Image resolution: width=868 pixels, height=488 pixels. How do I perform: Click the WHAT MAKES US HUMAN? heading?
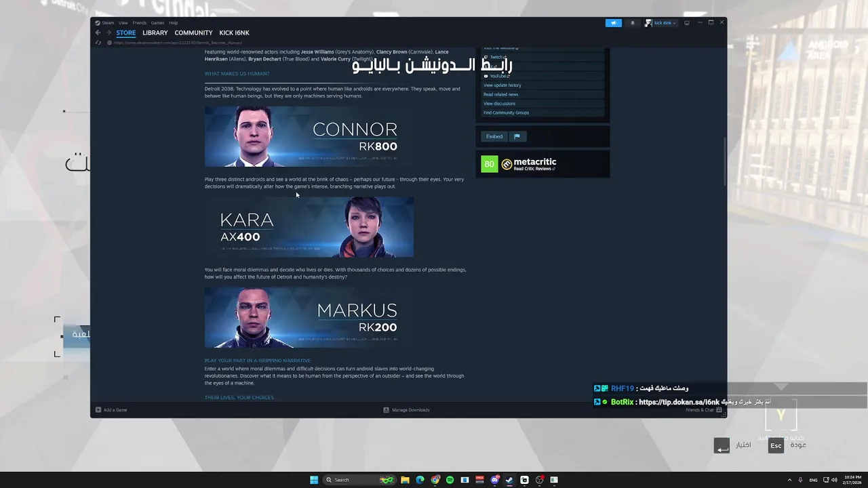[237, 73]
